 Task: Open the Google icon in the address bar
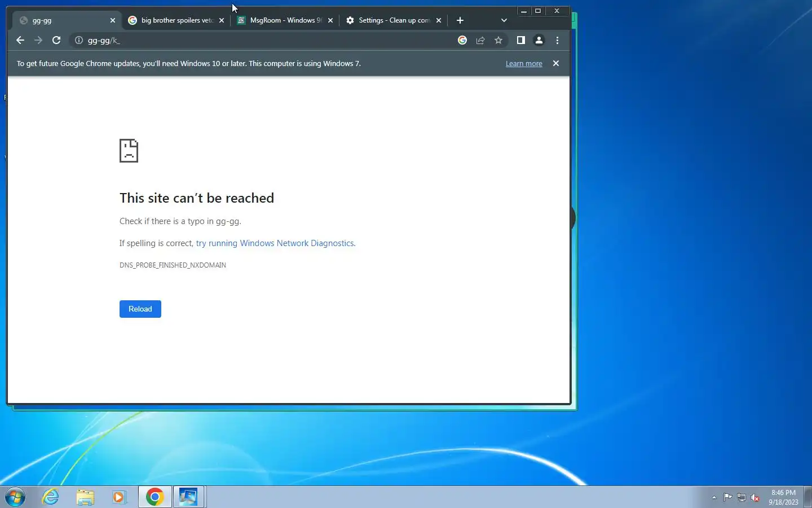coord(462,40)
